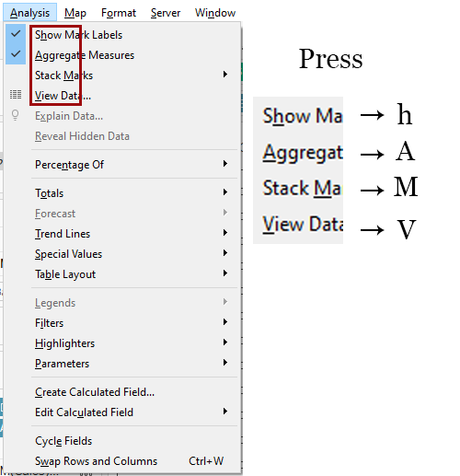460x476 pixels.
Task: Open the Format menu
Action: [119, 13]
